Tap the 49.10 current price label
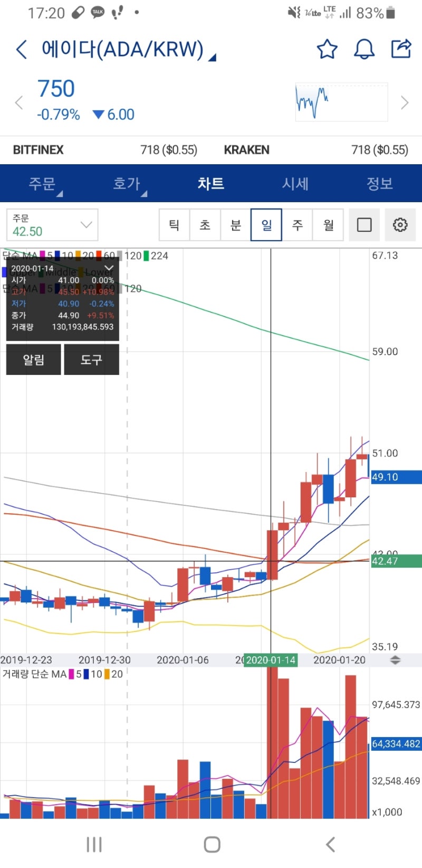 [396, 477]
